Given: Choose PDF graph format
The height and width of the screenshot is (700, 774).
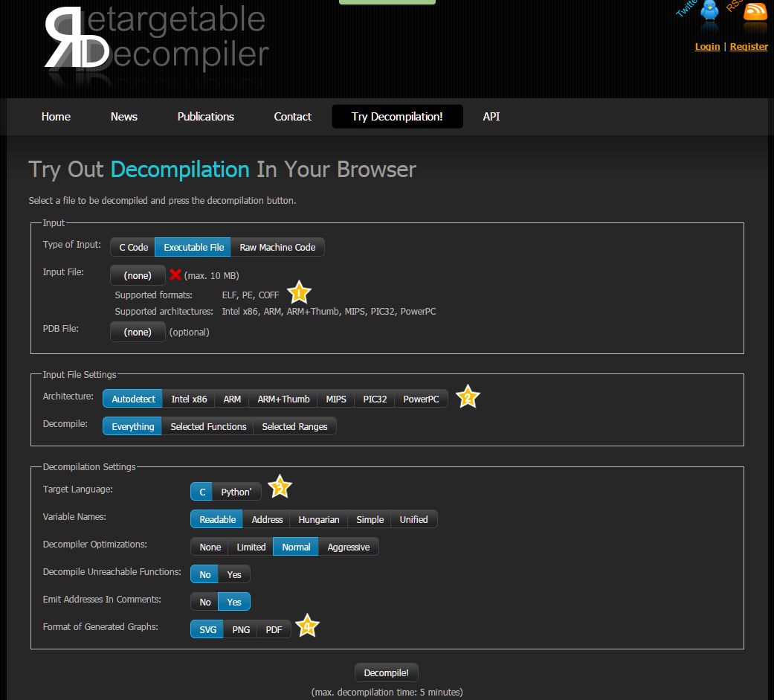Looking at the screenshot, I should tap(274, 629).
